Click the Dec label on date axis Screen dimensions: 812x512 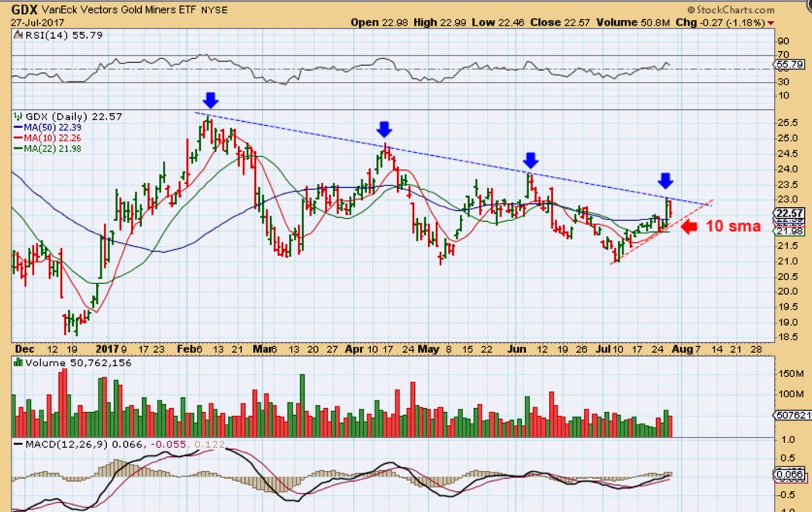coord(24,349)
